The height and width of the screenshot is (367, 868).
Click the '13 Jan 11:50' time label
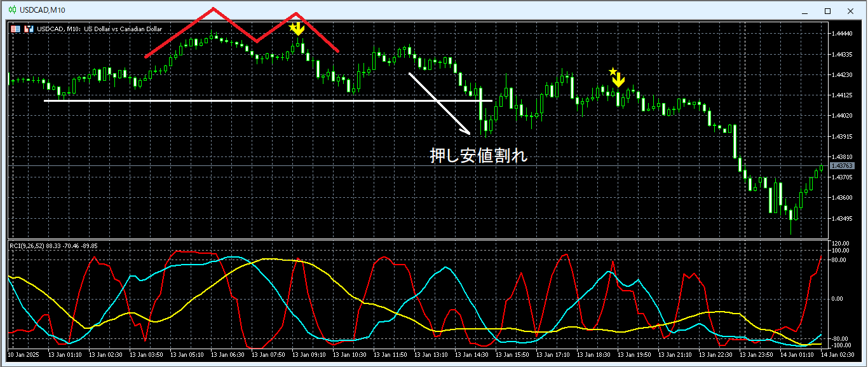[x=389, y=354]
